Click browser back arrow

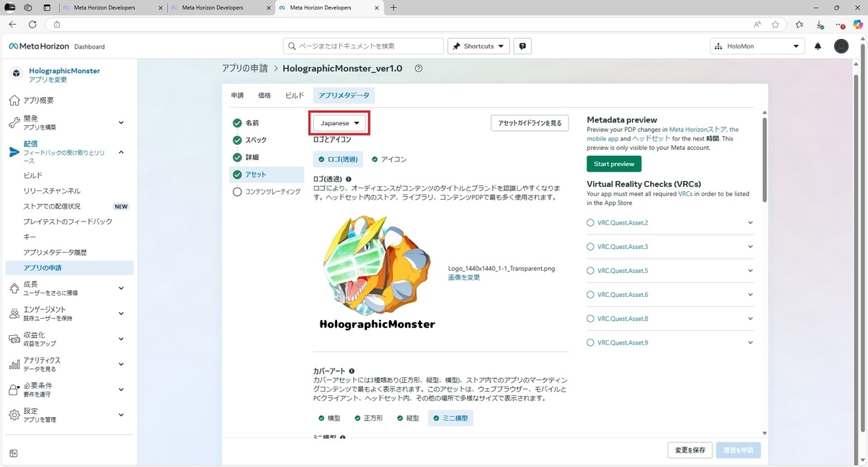(x=12, y=24)
